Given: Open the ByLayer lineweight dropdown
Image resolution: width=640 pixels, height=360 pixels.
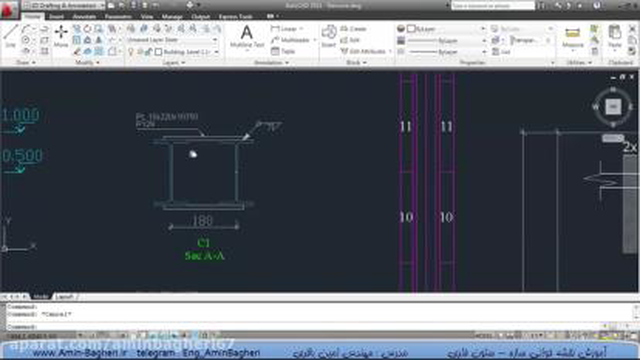Looking at the screenshot, I should point(447,40).
